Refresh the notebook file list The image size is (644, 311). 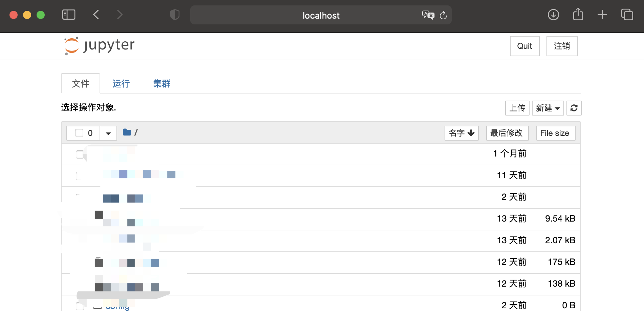[574, 108]
